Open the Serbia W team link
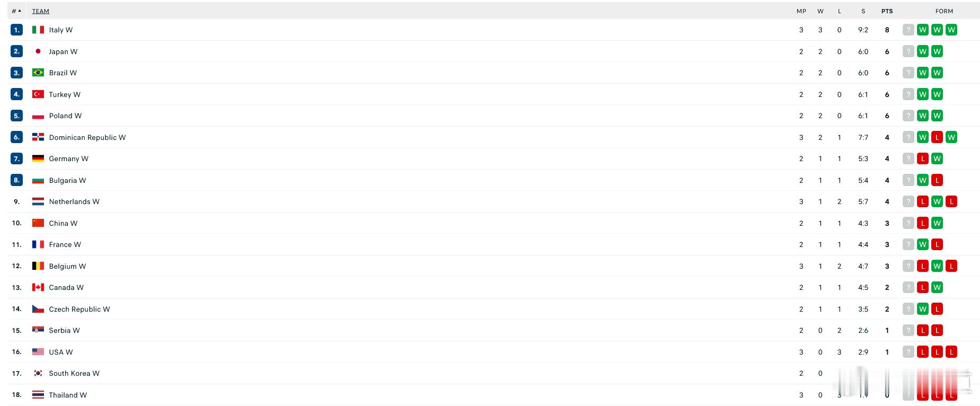980x406 pixels. pos(64,330)
